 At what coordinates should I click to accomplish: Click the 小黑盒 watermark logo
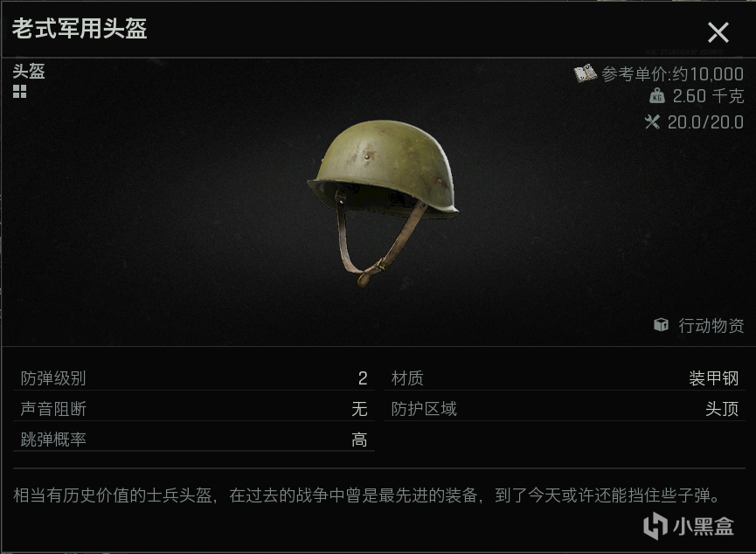[689, 525]
